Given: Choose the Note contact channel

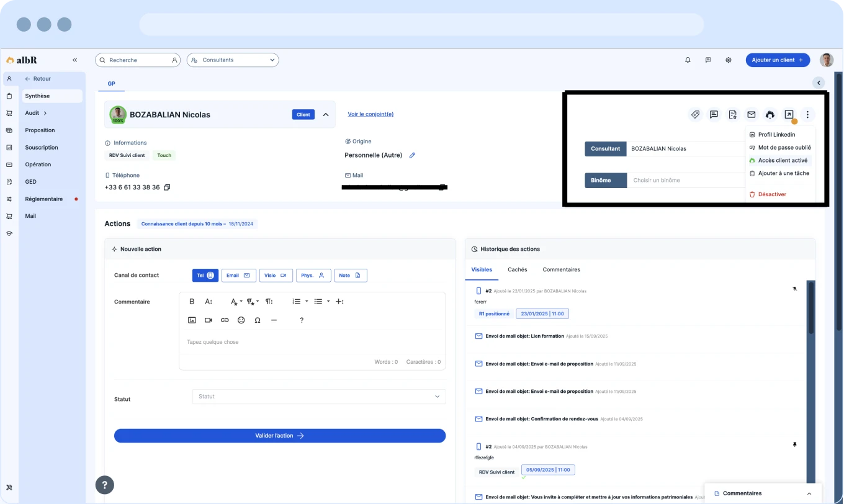Looking at the screenshot, I should coord(350,275).
